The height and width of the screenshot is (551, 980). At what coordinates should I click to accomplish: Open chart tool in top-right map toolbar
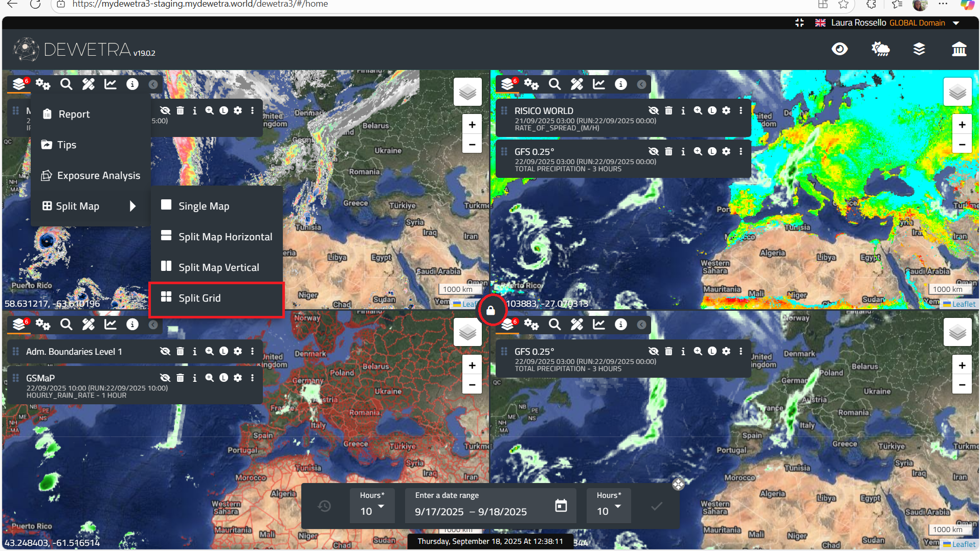coord(598,84)
